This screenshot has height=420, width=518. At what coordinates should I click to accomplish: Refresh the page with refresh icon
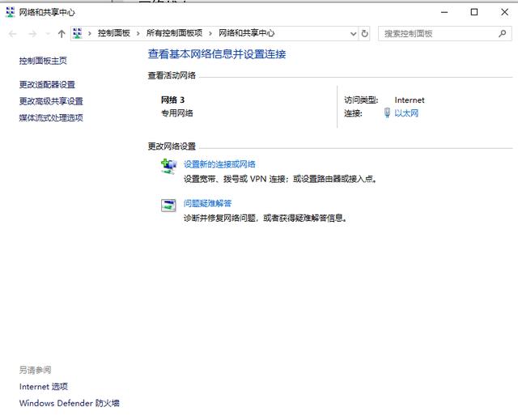364,33
